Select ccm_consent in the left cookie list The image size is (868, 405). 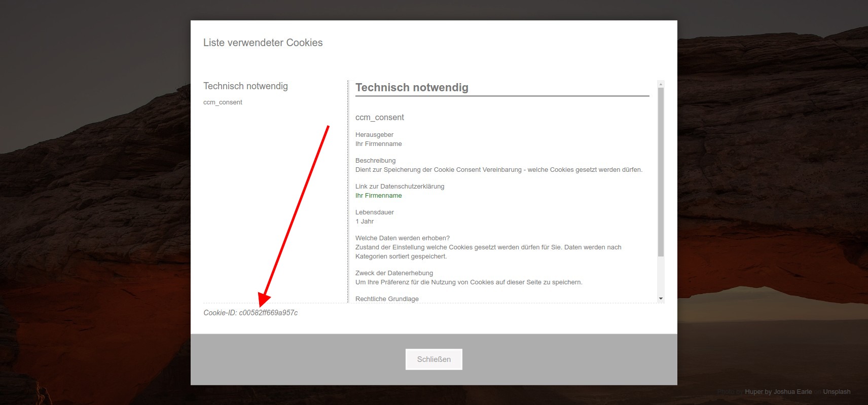coord(223,102)
